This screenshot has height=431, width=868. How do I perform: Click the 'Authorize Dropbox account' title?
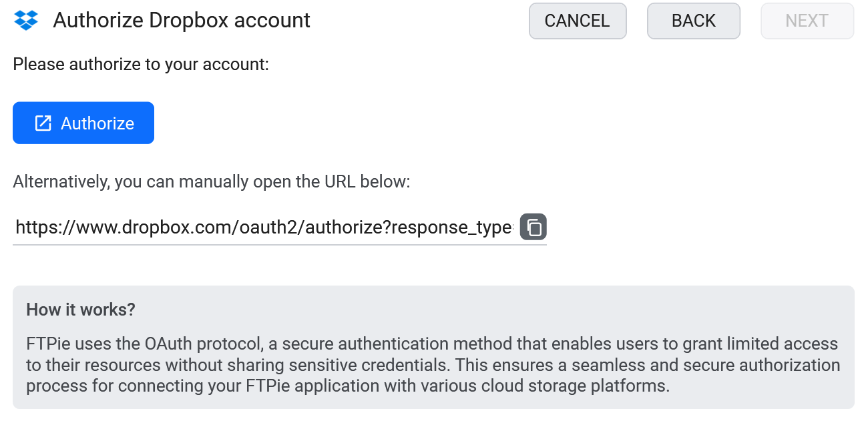click(x=182, y=21)
